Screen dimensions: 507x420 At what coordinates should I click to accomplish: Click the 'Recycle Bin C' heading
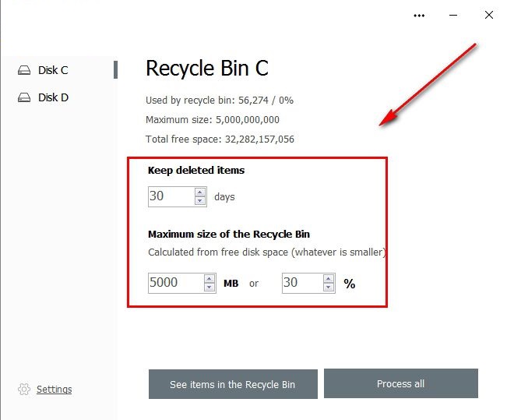point(207,69)
